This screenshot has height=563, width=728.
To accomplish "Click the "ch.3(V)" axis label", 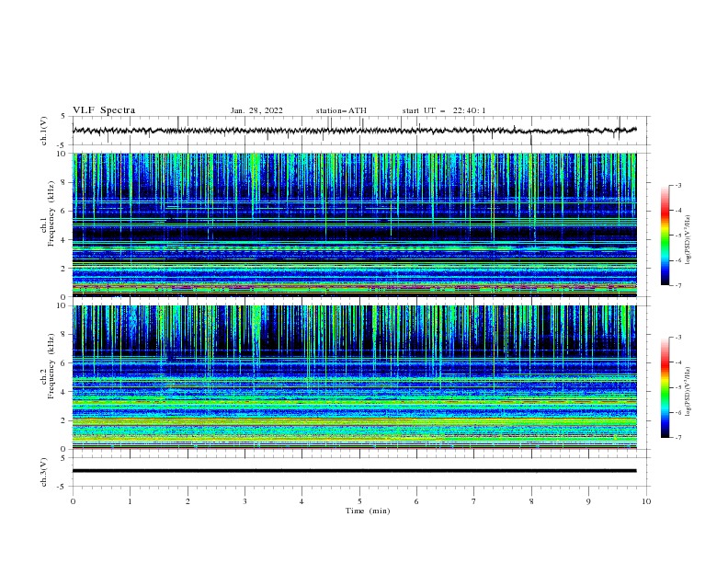I will 44,472.
